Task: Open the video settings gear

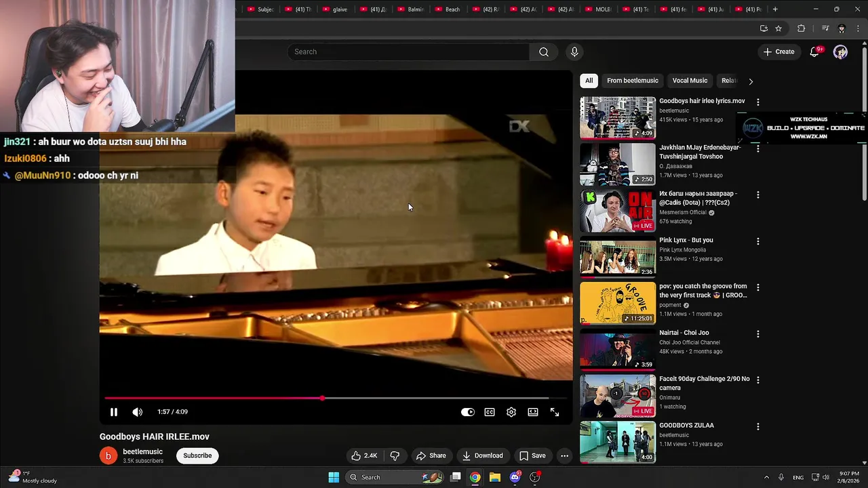Action: click(511, 412)
